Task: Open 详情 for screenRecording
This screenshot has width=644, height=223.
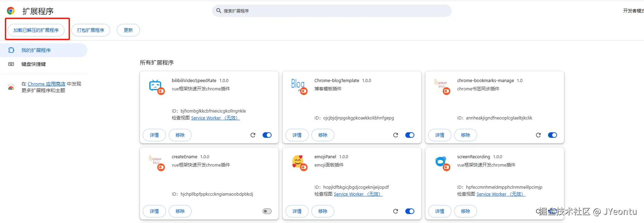Action: tap(440, 211)
